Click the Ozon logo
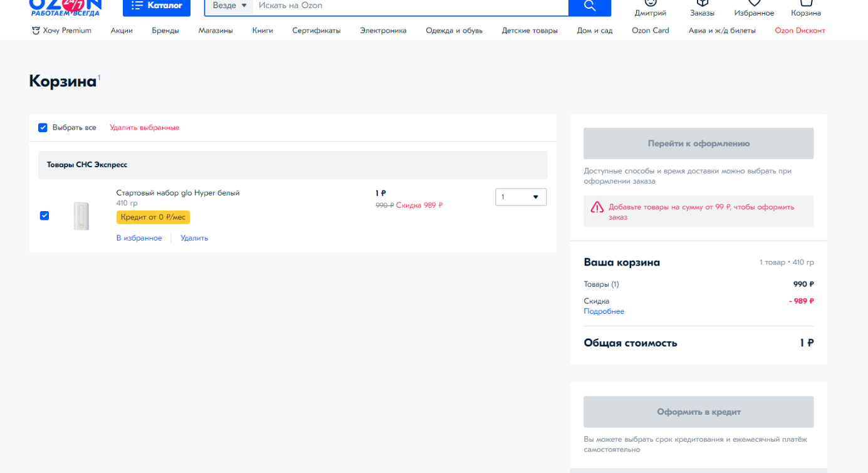The height and width of the screenshot is (473, 868). click(65, 6)
